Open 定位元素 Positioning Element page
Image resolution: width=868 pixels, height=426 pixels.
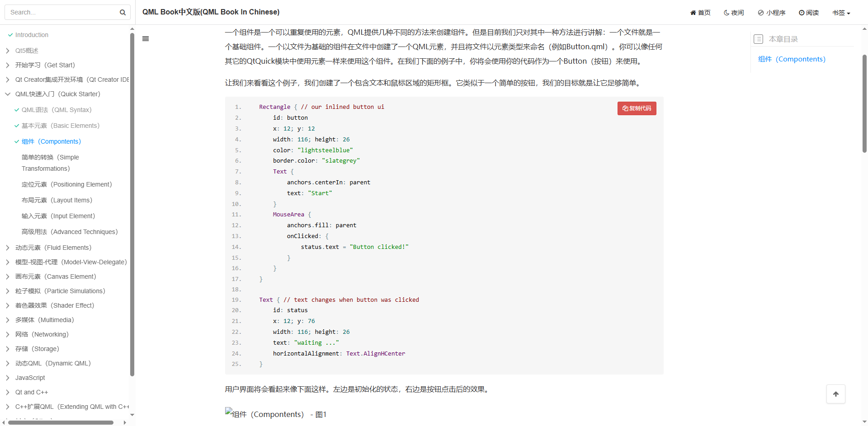(66, 184)
